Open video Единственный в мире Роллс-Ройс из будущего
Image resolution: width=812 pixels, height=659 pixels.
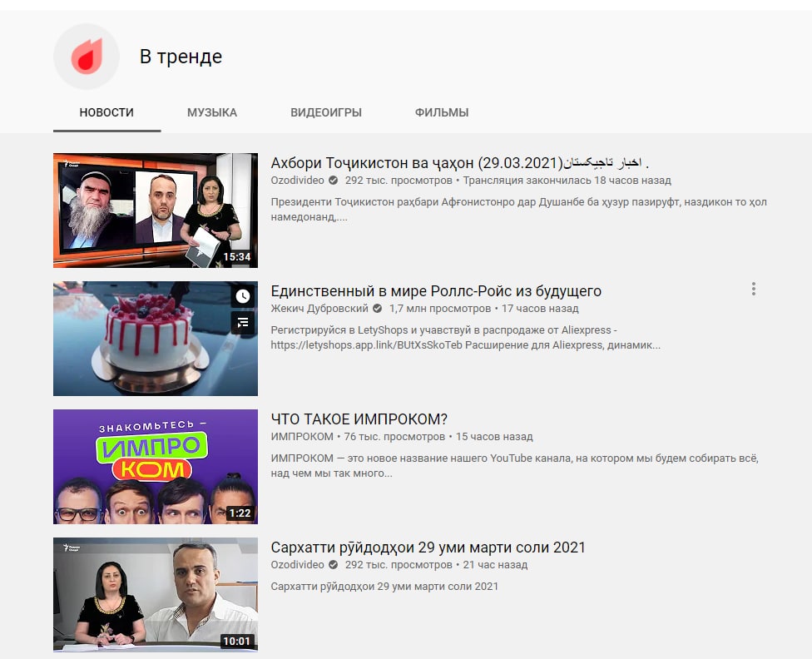(x=436, y=291)
